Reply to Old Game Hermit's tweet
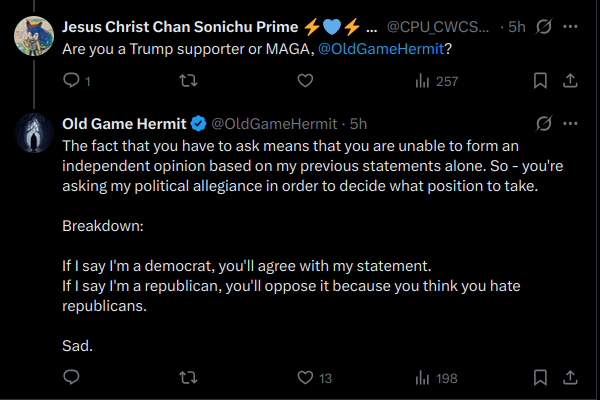The image size is (600, 400). (x=72, y=377)
